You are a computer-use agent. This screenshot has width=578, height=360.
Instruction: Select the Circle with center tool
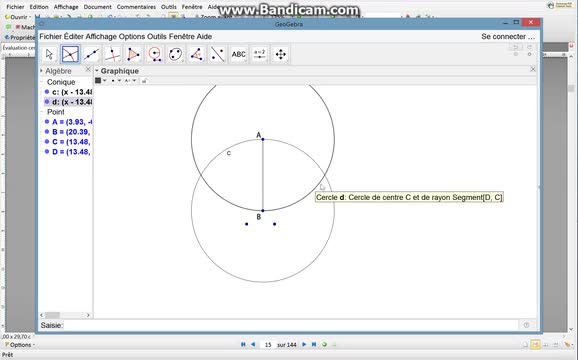154,55
